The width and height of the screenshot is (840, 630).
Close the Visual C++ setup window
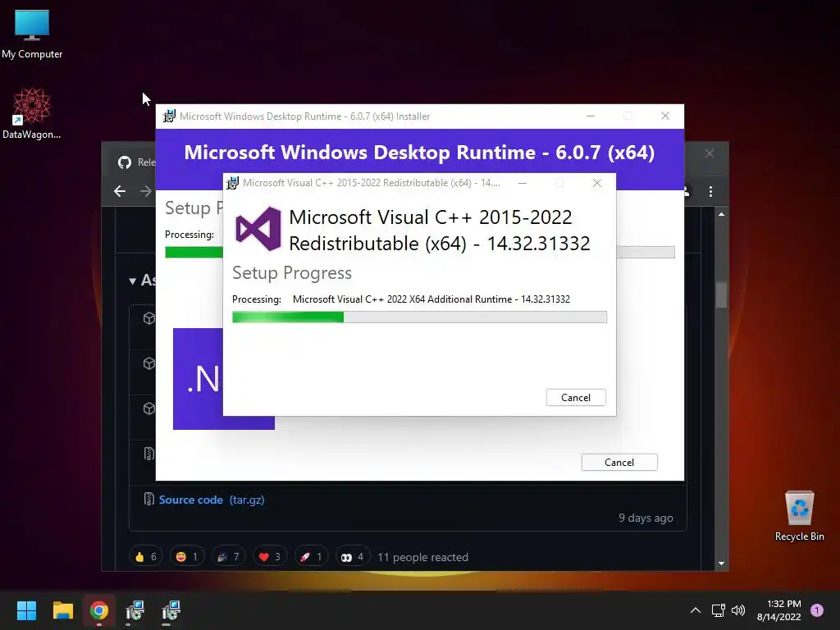coord(597,183)
